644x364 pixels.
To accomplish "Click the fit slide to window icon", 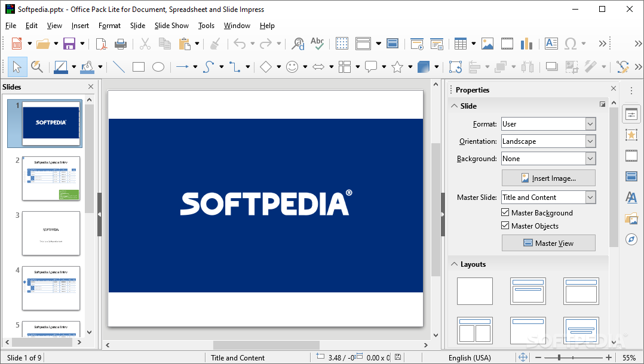I will point(523,357).
